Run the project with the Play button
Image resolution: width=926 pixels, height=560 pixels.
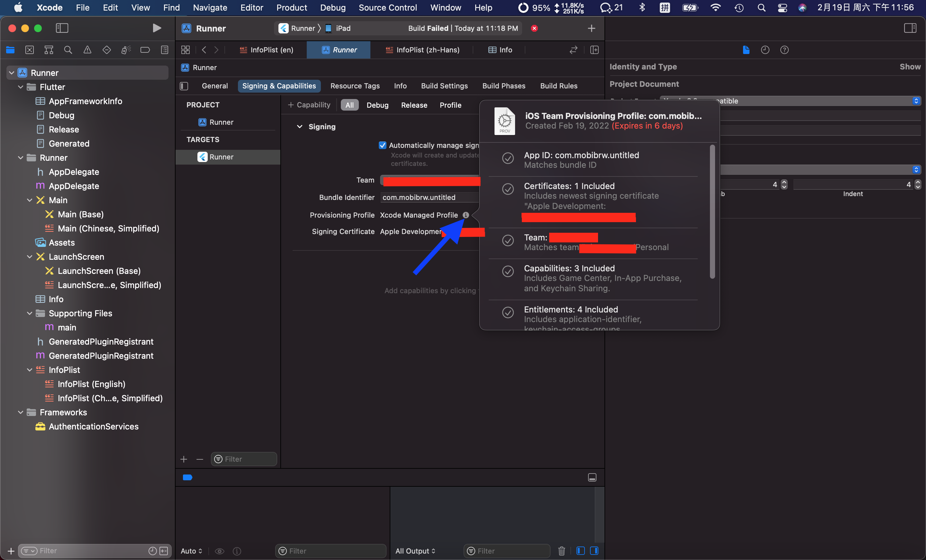(x=157, y=28)
